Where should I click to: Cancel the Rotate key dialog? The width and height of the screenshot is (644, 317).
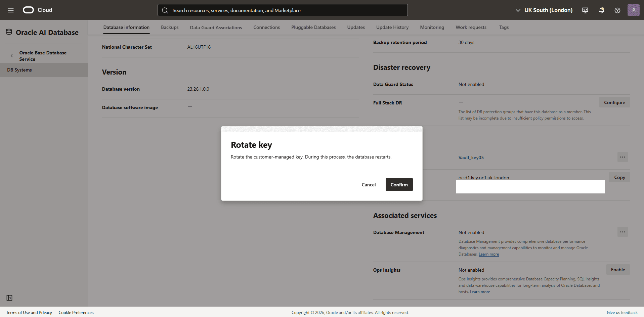click(x=369, y=185)
